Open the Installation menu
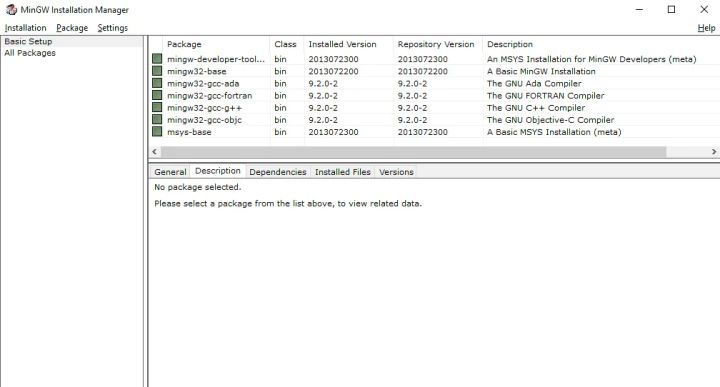Image resolution: width=720 pixels, height=387 pixels. [26, 28]
